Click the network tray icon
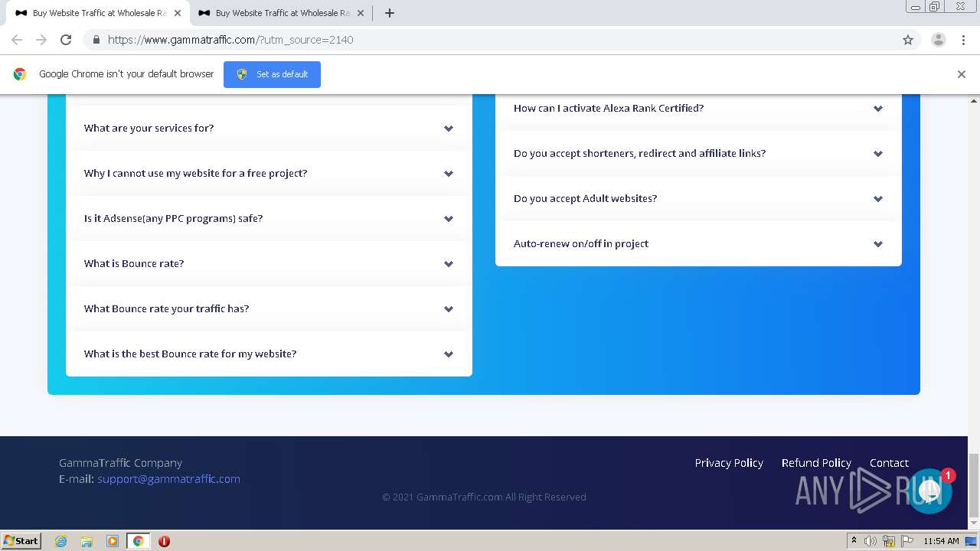The width and height of the screenshot is (980, 551). pyautogui.click(x=889, y=541)
